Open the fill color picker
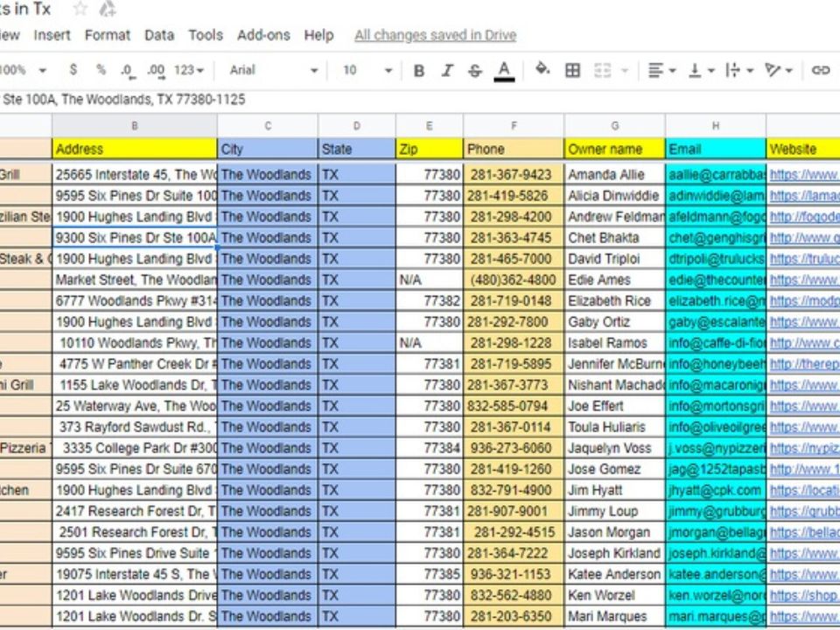Image resolution: width=840 pixels, height=630 pixels. point(542,69)
